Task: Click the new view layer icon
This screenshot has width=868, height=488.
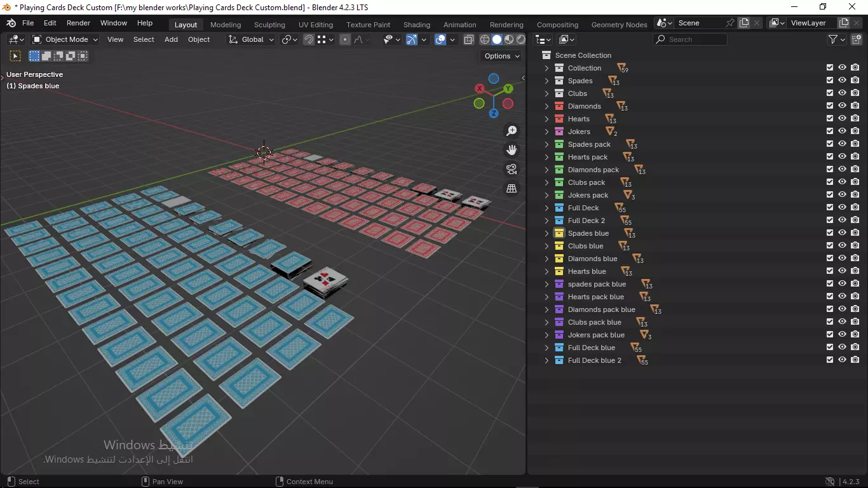Action: (844, 23)
